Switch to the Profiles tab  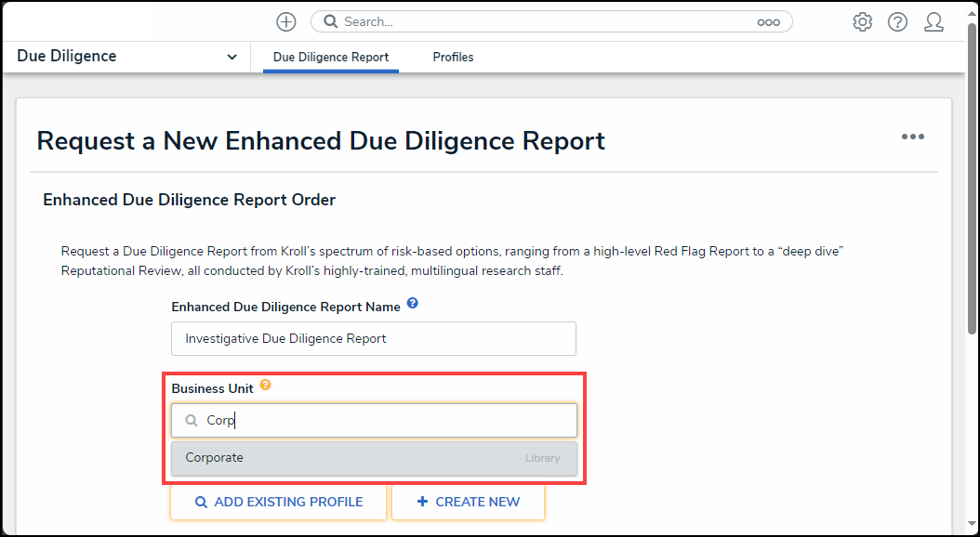[453, 58]
